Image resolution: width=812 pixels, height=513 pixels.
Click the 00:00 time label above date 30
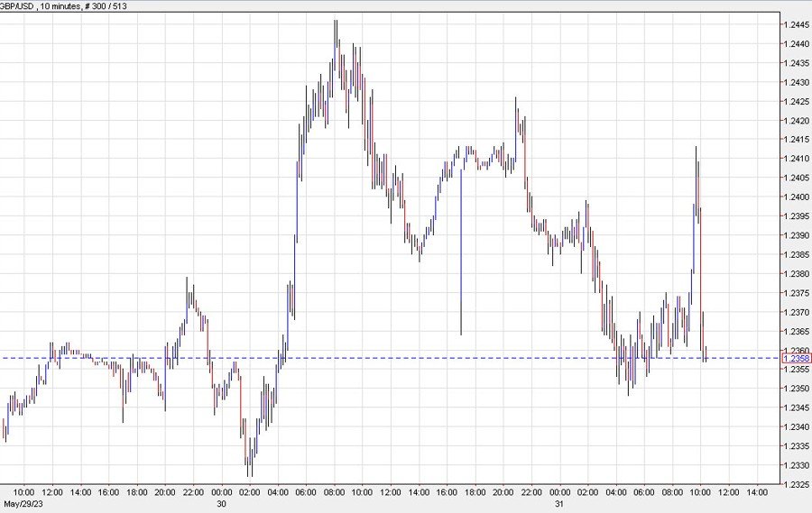(x=221, y=492)
